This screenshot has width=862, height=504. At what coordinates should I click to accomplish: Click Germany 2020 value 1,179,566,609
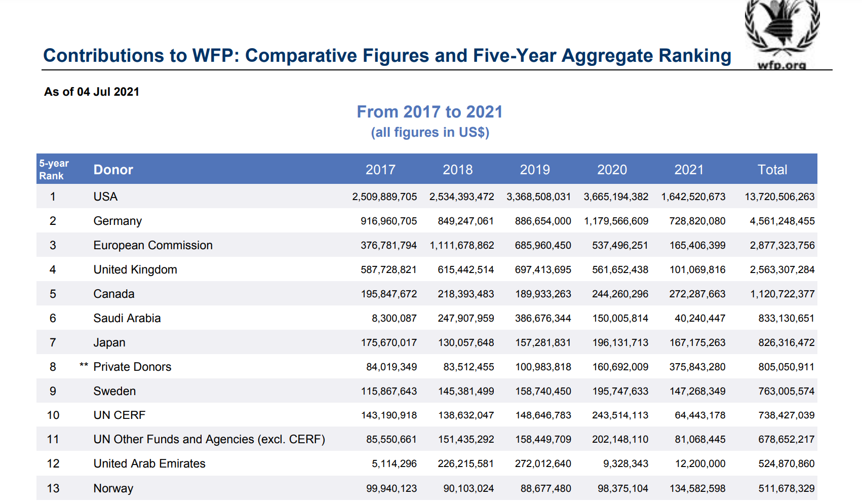pyautogui.click(x=616, y=221)
